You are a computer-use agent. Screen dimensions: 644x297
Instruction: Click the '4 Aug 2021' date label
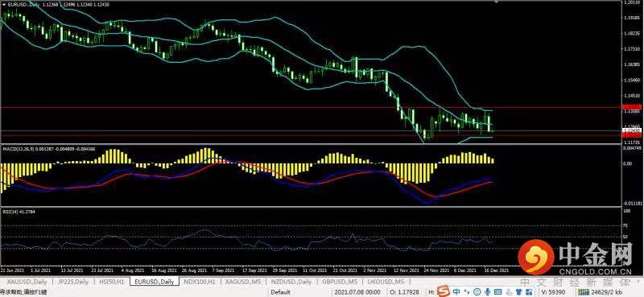134,270
